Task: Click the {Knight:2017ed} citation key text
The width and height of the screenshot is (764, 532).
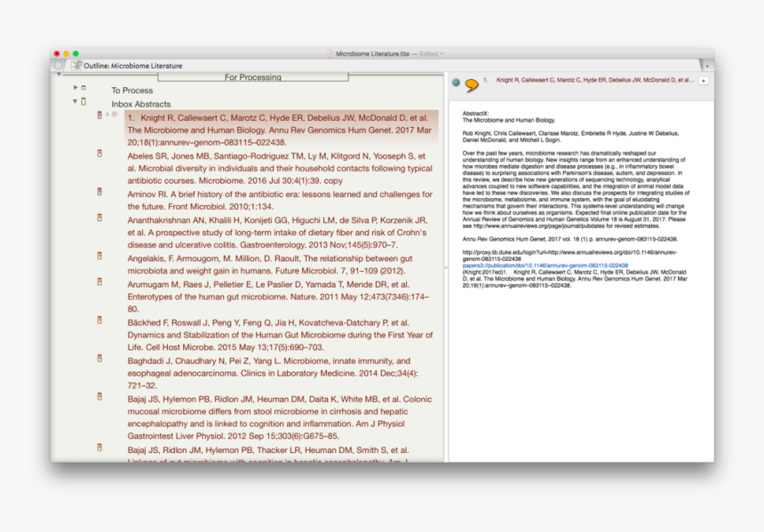Action: pos(482,273)
